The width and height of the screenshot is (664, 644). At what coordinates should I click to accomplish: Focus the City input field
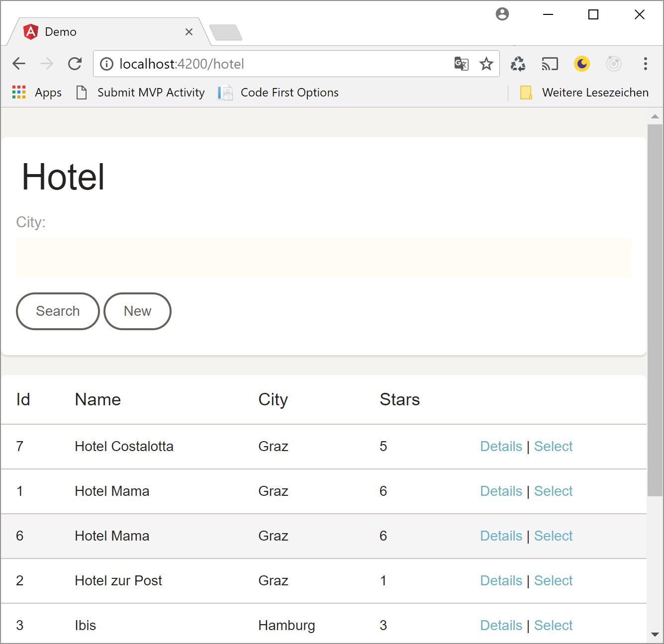pos(323,258)
